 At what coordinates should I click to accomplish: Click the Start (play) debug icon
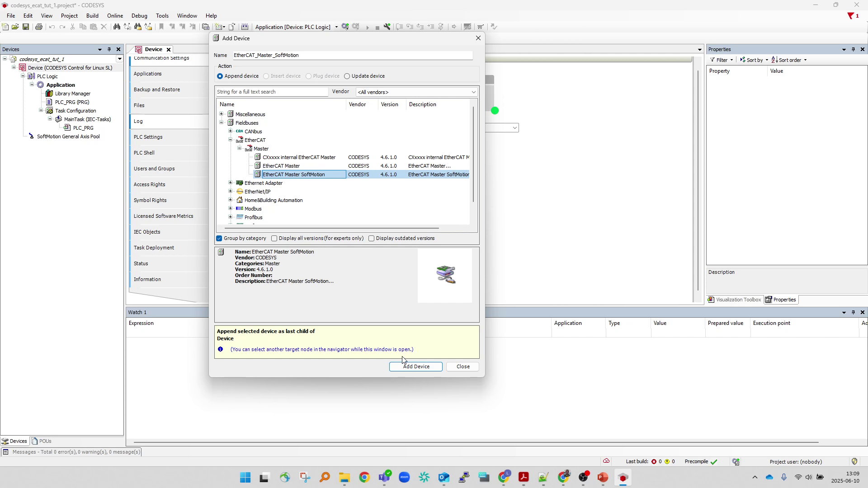(368, 27)
